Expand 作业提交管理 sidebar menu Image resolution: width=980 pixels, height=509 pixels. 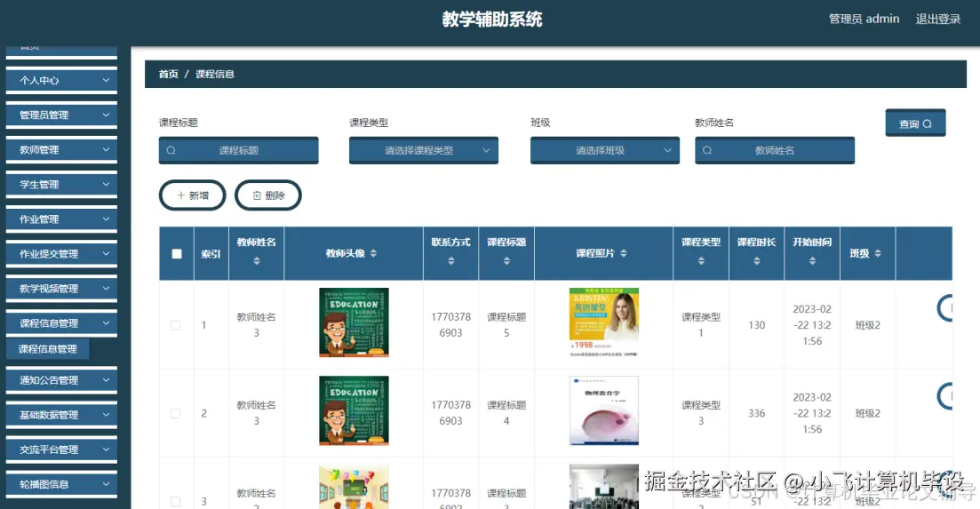click(x=61, y=253)
